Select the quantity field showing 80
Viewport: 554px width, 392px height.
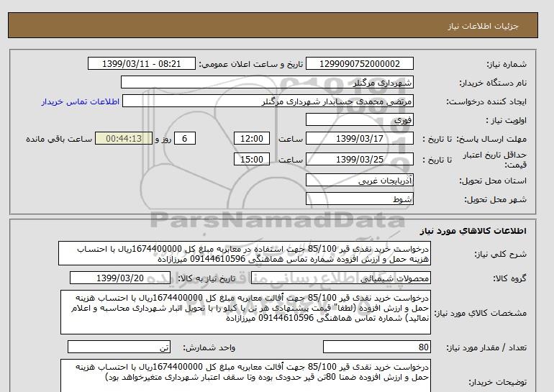coord(376,347)
